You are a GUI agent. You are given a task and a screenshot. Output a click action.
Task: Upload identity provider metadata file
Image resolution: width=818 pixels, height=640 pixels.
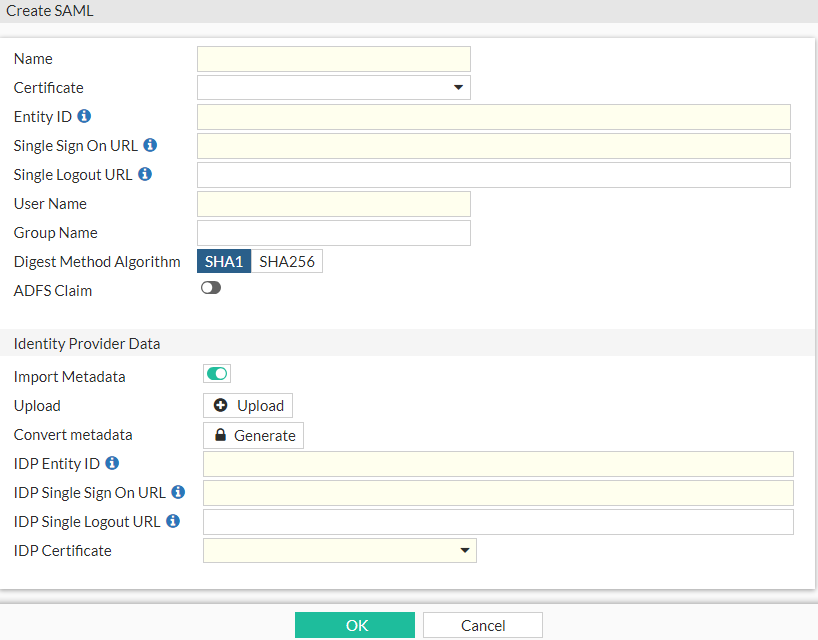point(247,405)
